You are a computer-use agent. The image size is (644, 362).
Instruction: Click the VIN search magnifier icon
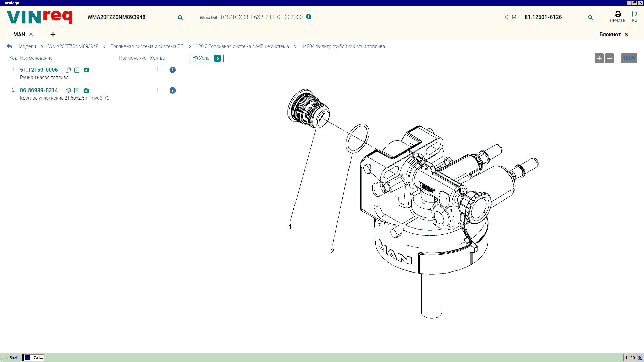tap(180, 18)
